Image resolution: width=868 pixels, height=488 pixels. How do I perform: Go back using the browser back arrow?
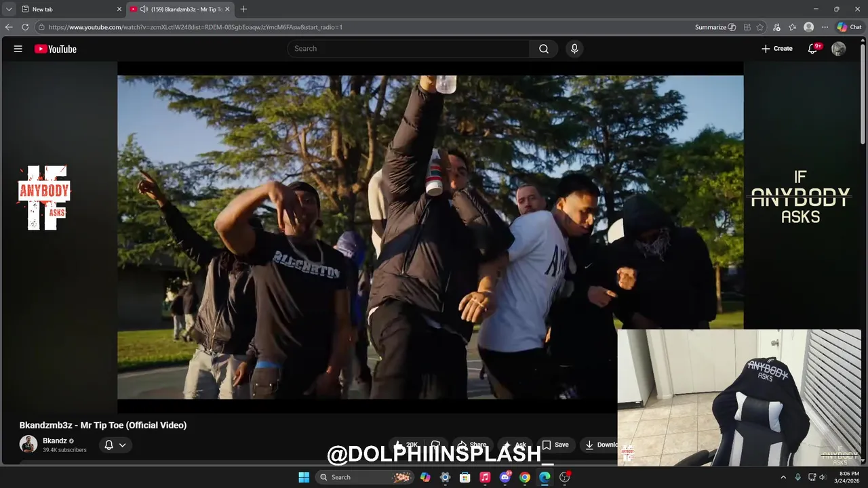pos(9,27)
